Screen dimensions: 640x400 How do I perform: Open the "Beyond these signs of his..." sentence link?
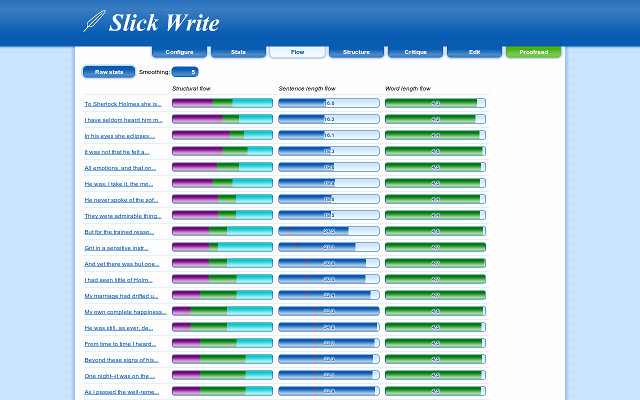121,360
